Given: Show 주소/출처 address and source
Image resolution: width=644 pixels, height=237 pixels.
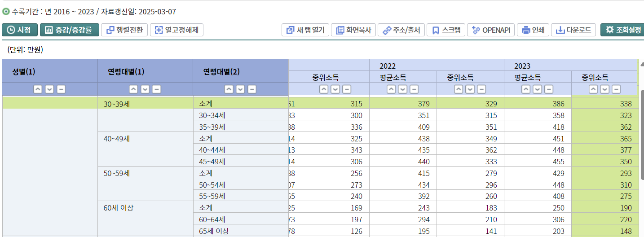Looking at the screenshot, I should 401,30.
